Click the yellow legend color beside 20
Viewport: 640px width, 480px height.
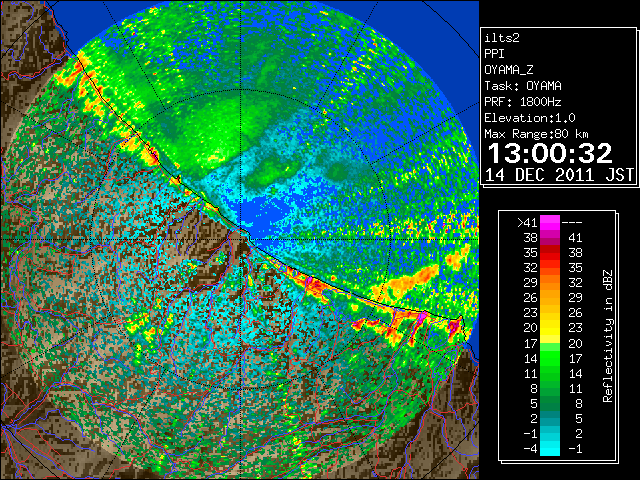(x=550, y=328)
